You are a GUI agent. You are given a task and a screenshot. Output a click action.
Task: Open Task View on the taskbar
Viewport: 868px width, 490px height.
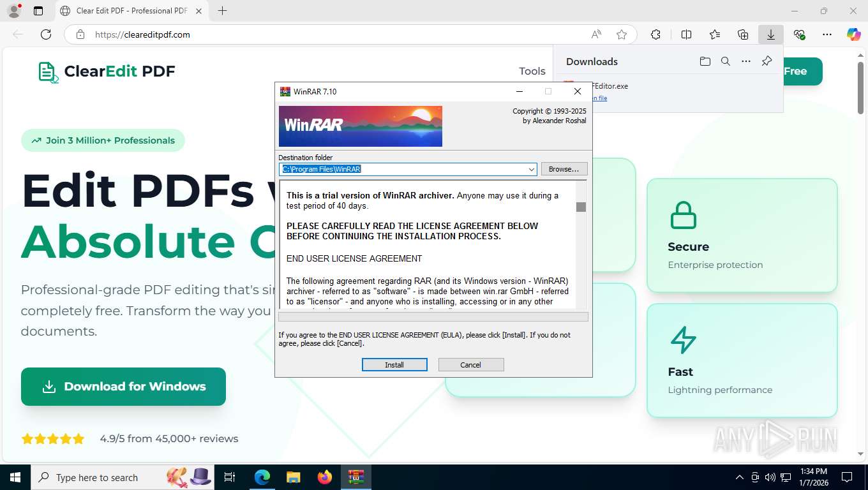click(x=230, y=477)
